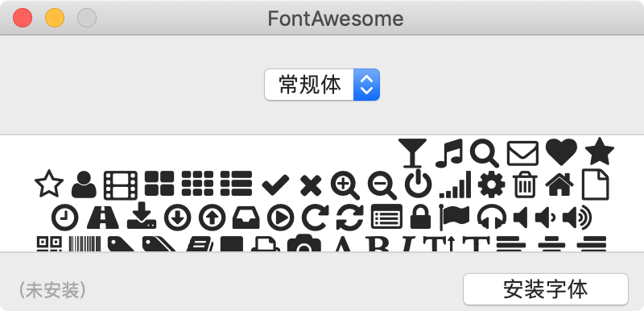This screenshot has height=311, width=644.
Task: Click the envelope mail glyph
Action: coord(522,153)
